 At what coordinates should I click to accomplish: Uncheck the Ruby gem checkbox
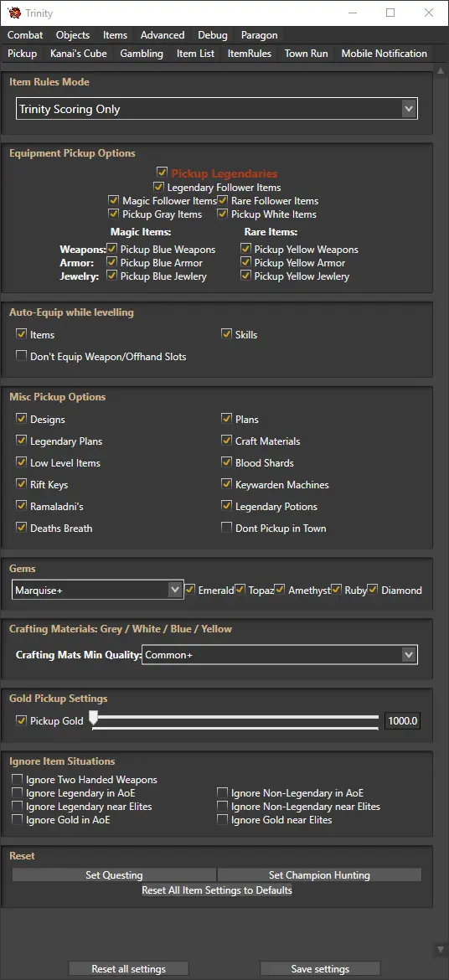[x=336, y=590]
